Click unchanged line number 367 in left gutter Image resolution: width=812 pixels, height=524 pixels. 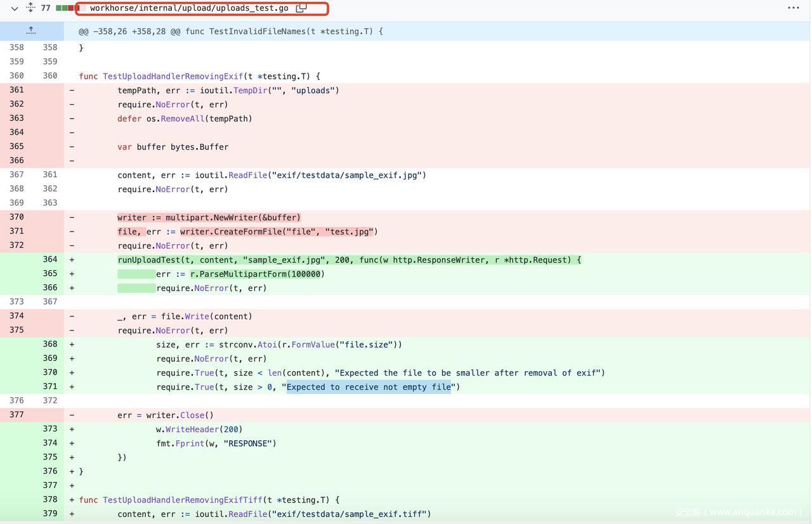point(16,174)
